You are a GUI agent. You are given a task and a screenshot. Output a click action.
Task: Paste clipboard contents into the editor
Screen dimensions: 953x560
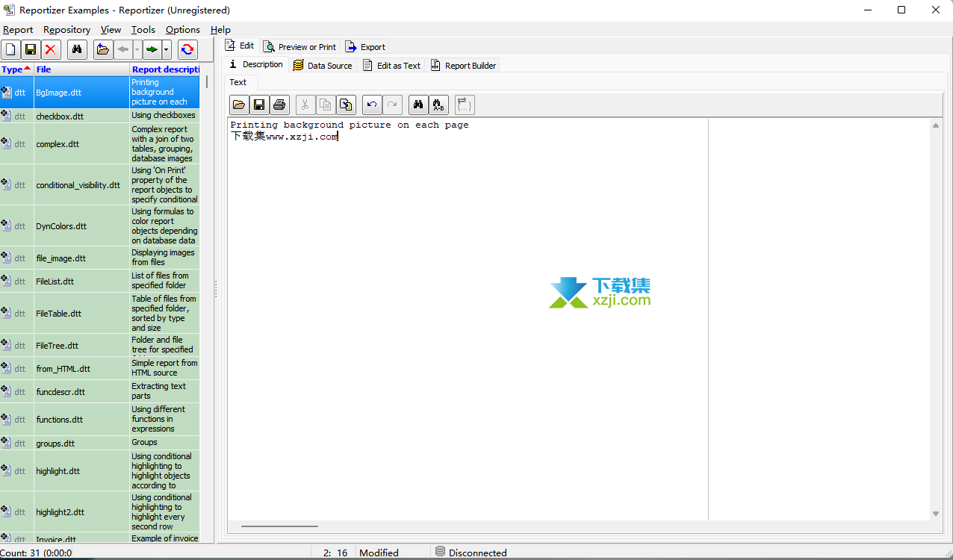click(x=345, y=105)
